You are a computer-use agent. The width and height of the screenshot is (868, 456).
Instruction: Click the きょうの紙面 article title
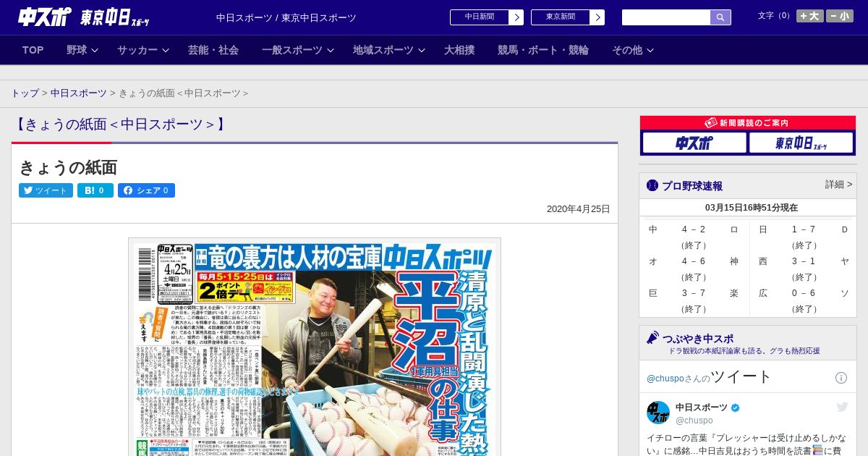[68, 167]
